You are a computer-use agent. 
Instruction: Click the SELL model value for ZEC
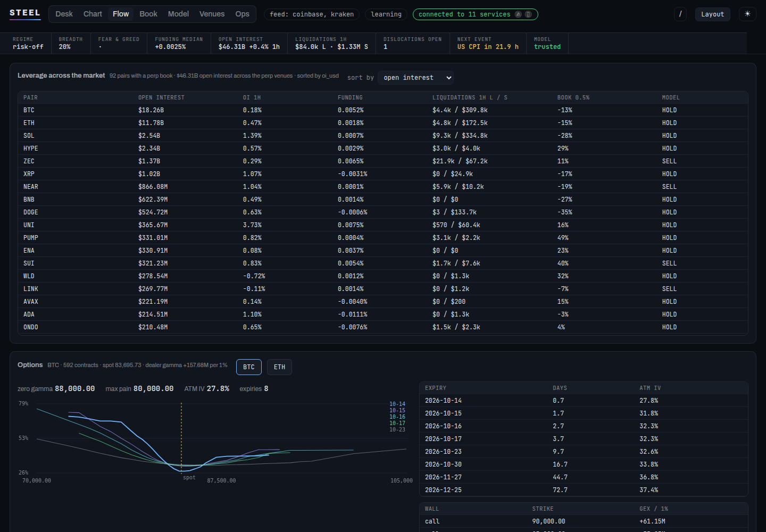(x=669, y=161)
